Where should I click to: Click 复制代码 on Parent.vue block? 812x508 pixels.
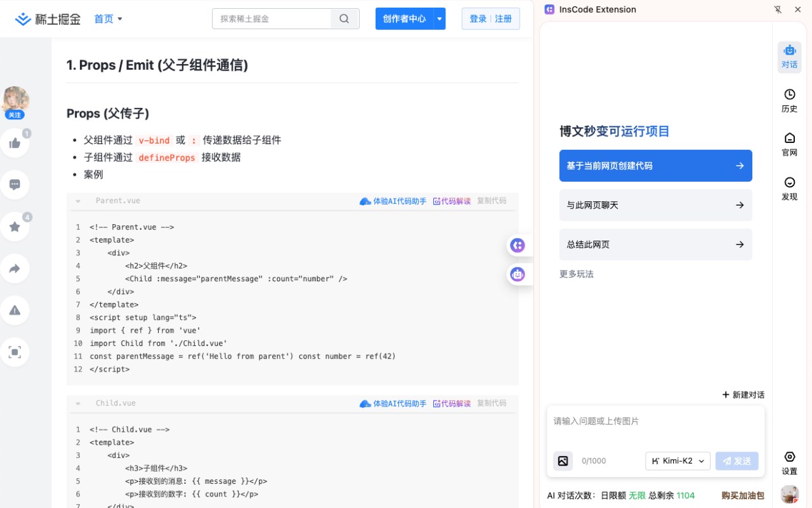(x=492, y=201)
